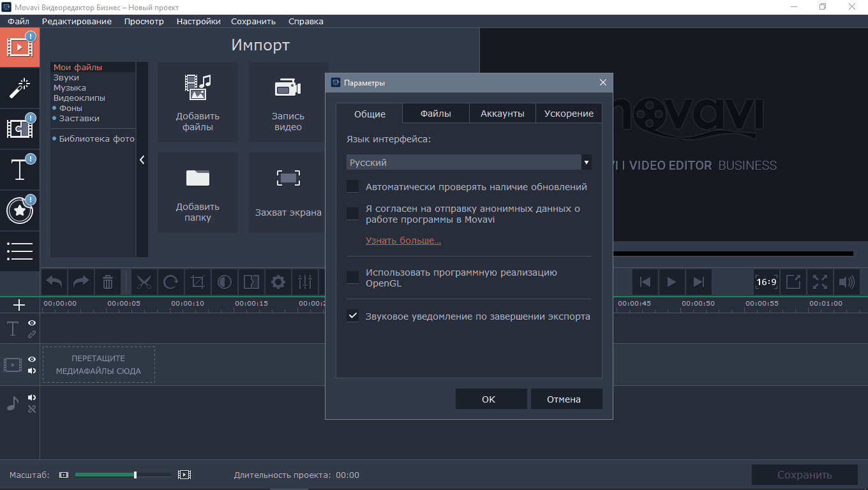Uncheck sound notification after export
Screen dimensions: 868x490
pos(352,315)
